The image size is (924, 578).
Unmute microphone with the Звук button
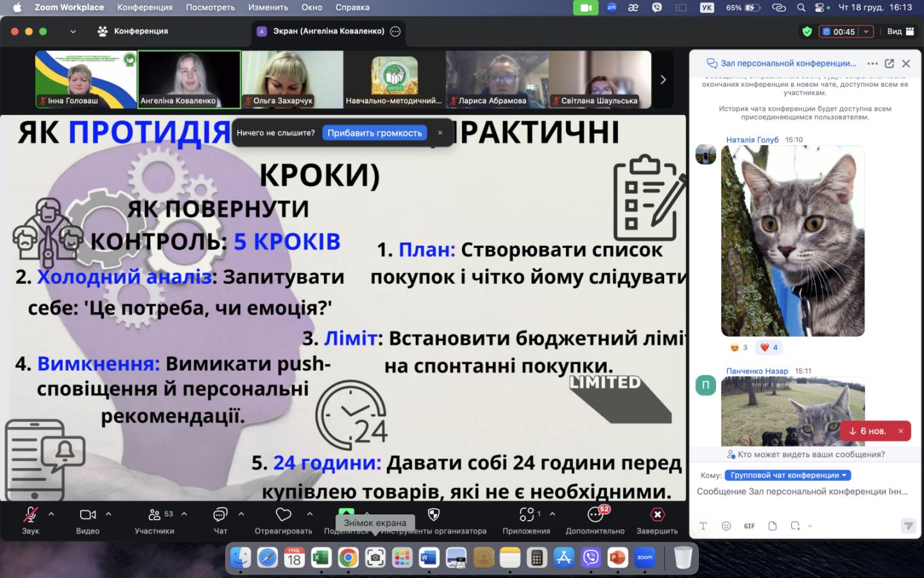[x=30, y=515]
